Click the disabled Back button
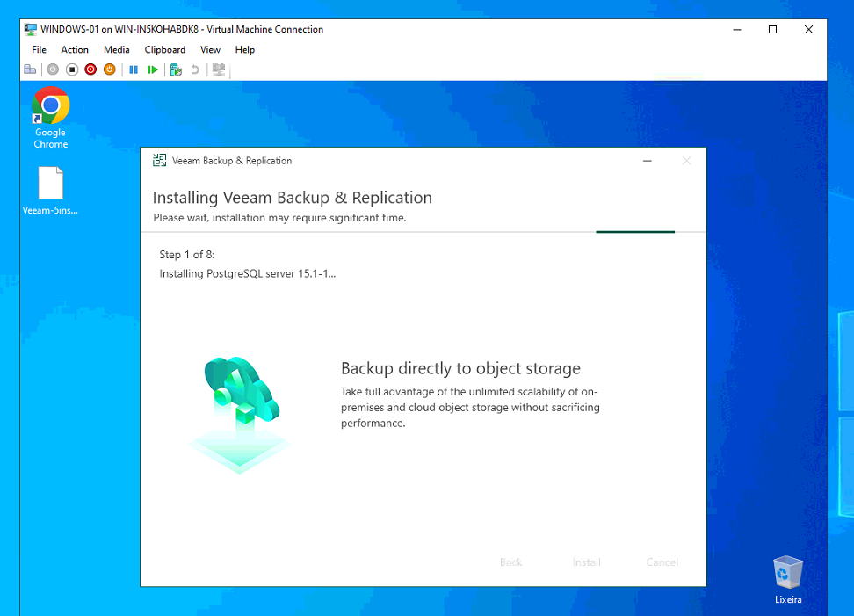The image size is (854, 616). pyautogui.click(x=510, y=562)
